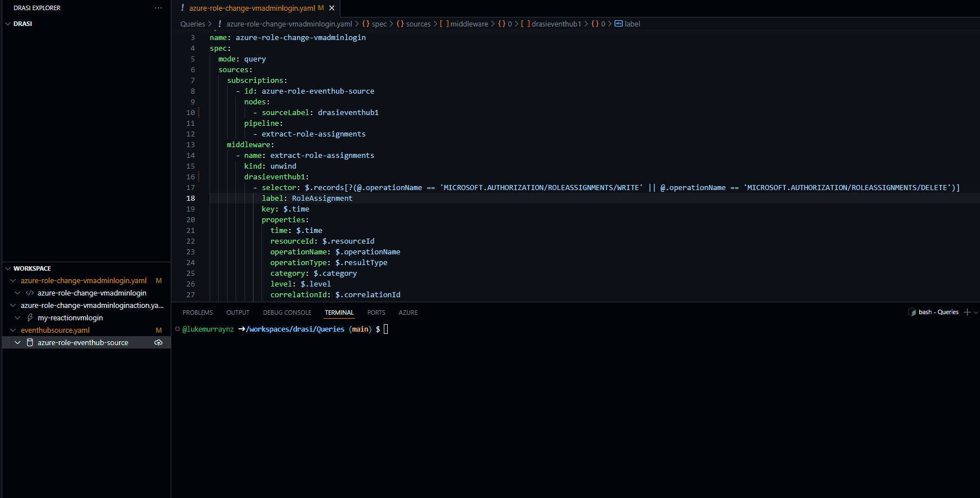980x498 pixels.
Task: Collapse the azure-role-change-vmadminlogin query node
Action: pos(17,293)
